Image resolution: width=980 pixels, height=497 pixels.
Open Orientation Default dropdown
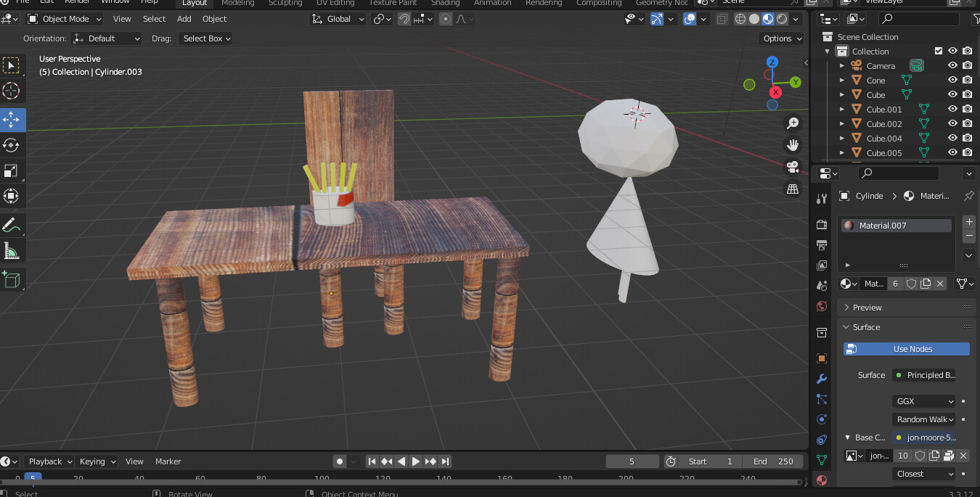tap(106, 38)
